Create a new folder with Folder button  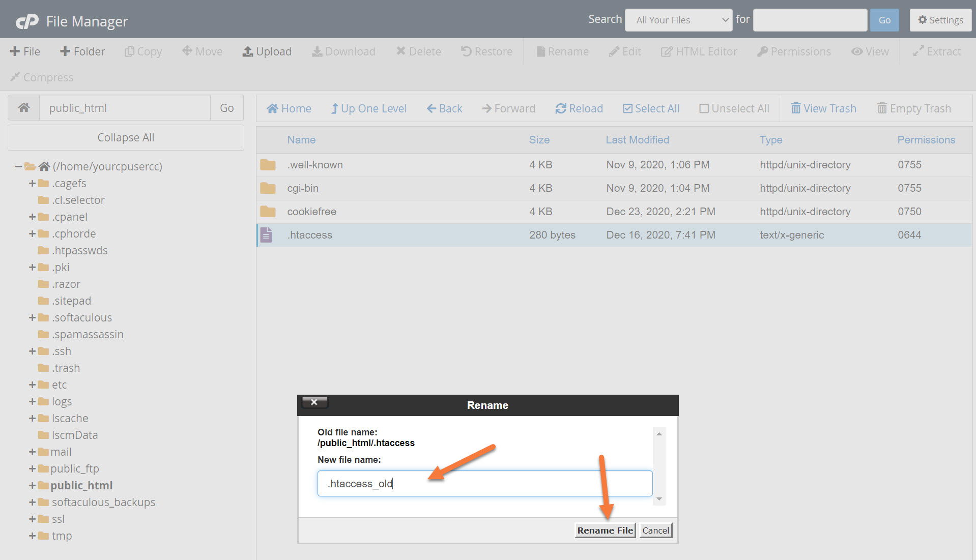coord(82,51)
